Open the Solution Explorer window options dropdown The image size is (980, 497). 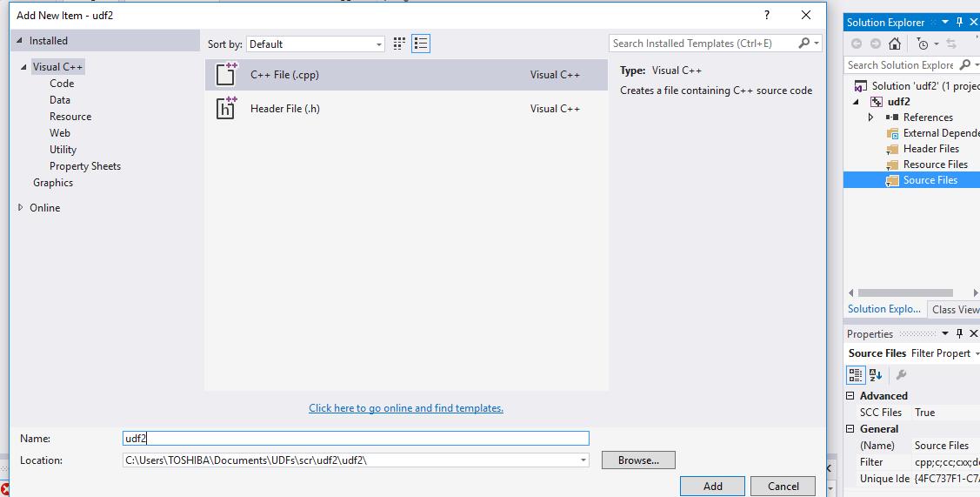(x=944, y=22)
